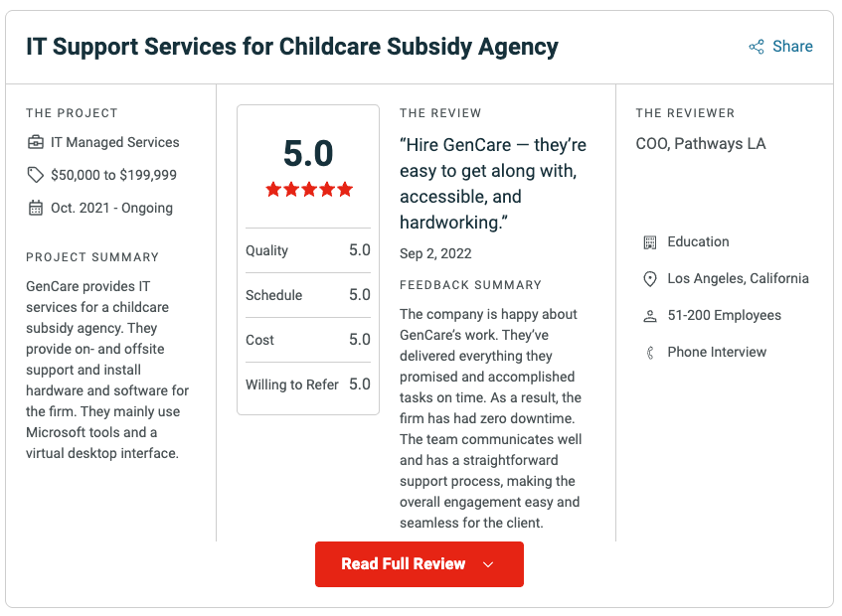Open the Share link
Image resolution: width=842 pixels, height=616 pixels.
(792, 47)
